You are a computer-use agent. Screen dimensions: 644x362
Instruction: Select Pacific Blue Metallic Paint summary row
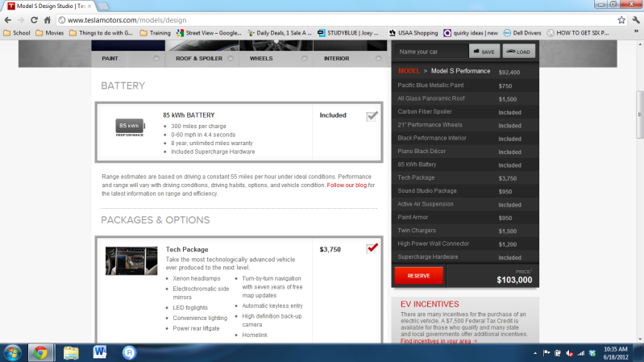[465, 85]
